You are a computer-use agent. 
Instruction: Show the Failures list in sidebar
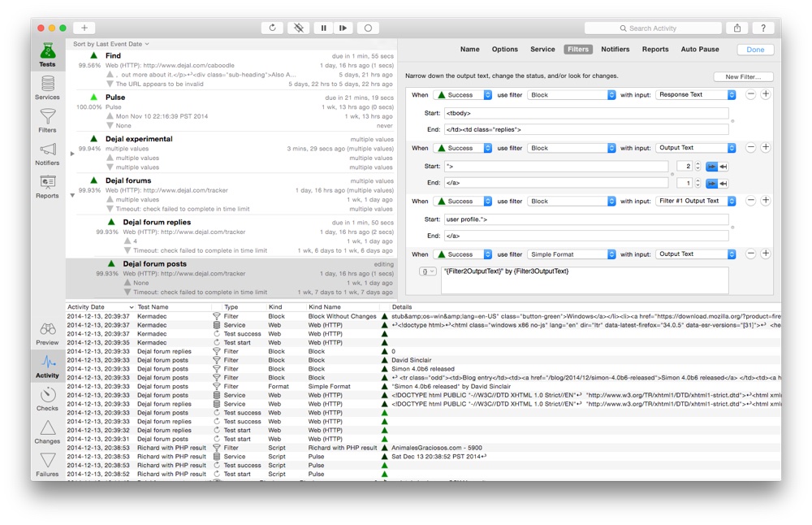coord(47,464)
